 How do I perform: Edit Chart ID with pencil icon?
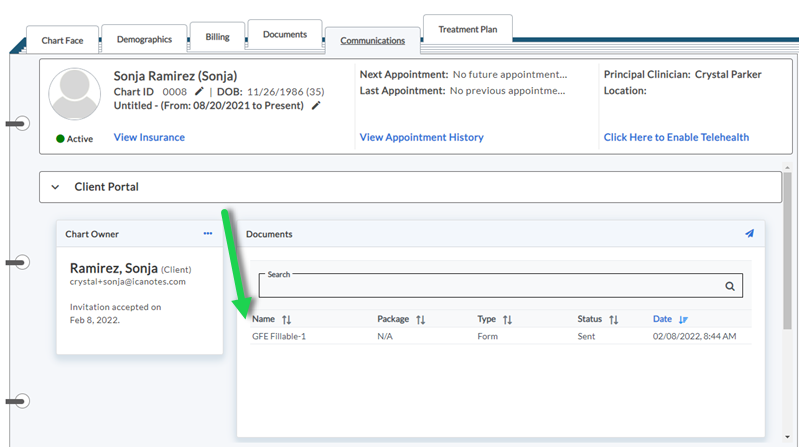coord(199,91)
